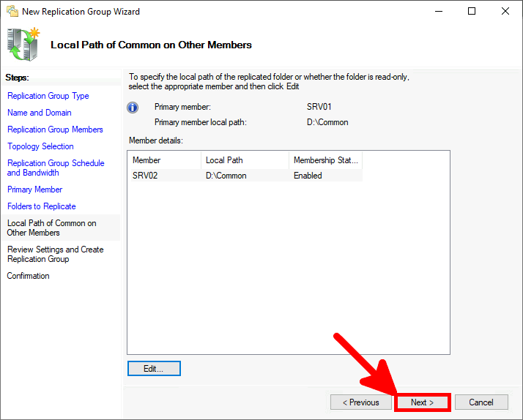Click the primary member value SRV01
The width and height of the screenshot is (523, 420).
click(319, 107)
